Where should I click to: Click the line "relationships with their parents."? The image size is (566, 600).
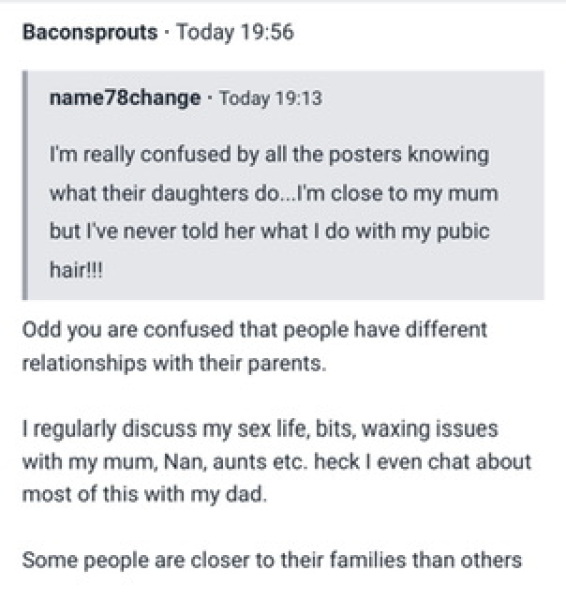[x=175, y=364]
